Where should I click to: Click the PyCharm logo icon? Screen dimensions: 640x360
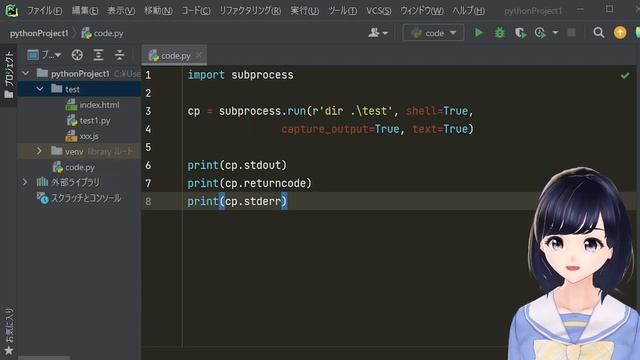click(x=11, y=10)
